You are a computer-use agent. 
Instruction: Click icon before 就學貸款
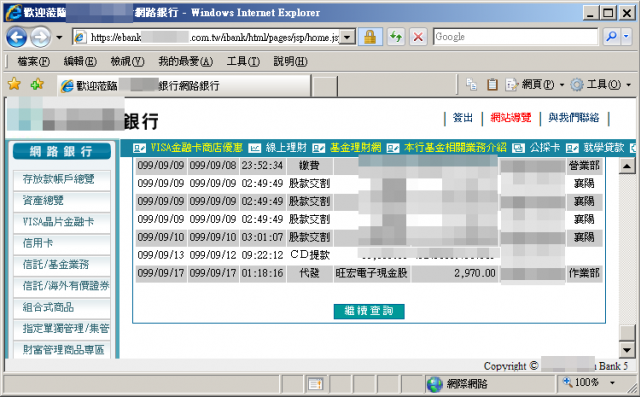point(572,148)
